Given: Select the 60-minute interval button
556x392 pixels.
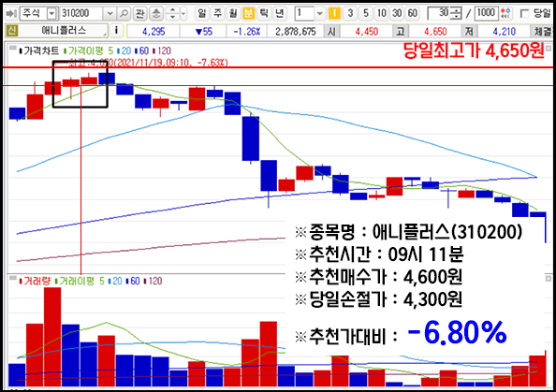Looking at the screenshot, I should pos(413,13).
